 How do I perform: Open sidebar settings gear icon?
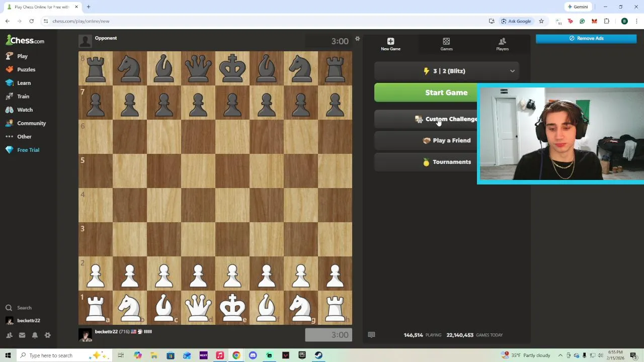point(48,335)
